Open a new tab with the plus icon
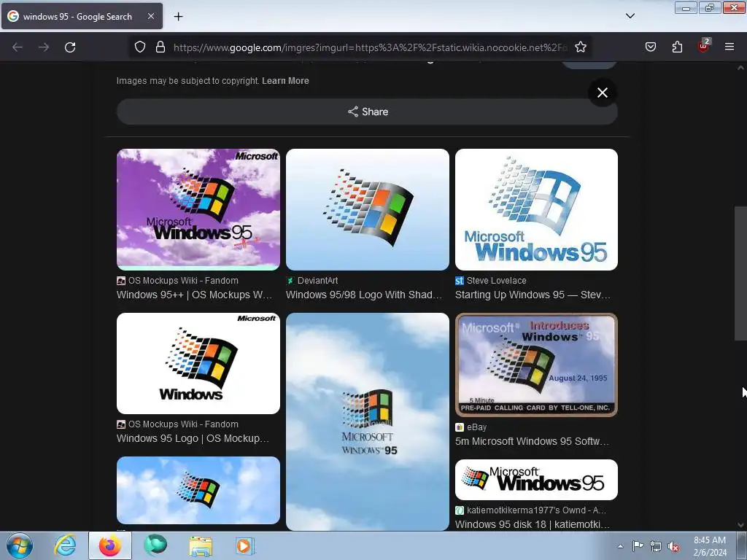 pos(178,17)
